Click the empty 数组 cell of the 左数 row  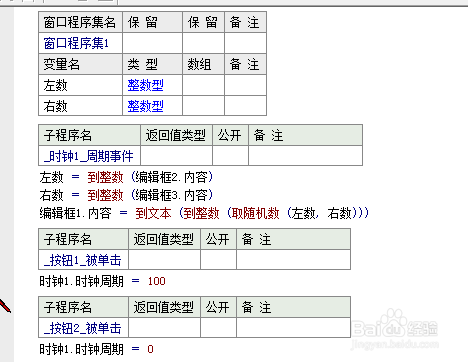tap(203, 85)
